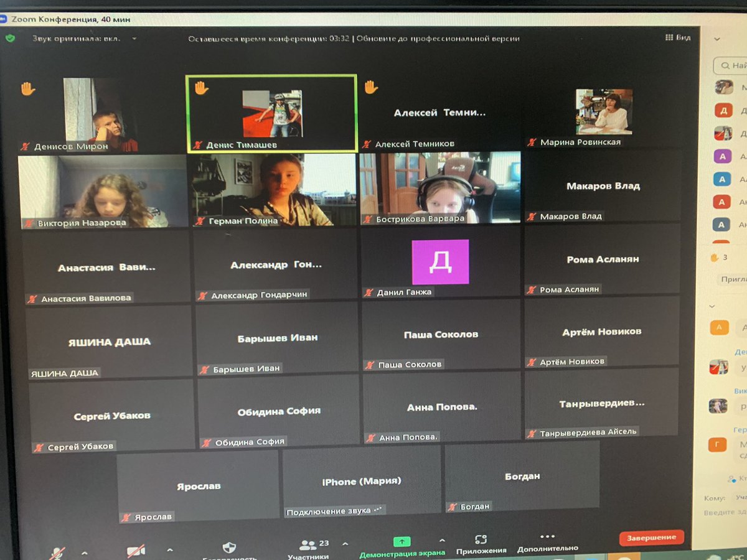
Task: Click the ЯШИНА ДАША participant tile
Action: pyautogui.click(x=109, y=341)
